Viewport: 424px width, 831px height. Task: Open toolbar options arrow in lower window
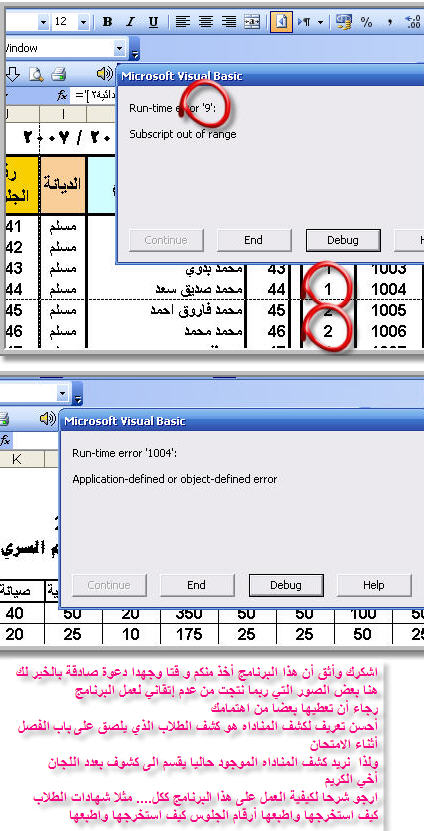pyautogui.click(x=78, y=397)
